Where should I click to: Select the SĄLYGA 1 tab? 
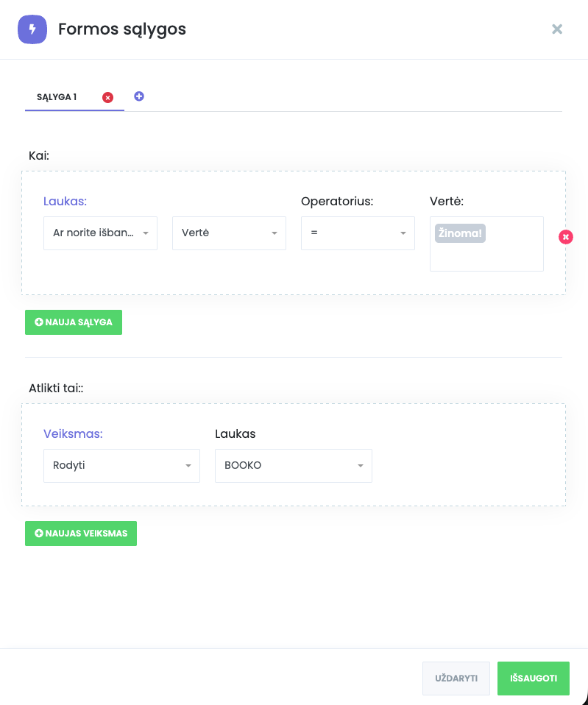coord(57,97)
